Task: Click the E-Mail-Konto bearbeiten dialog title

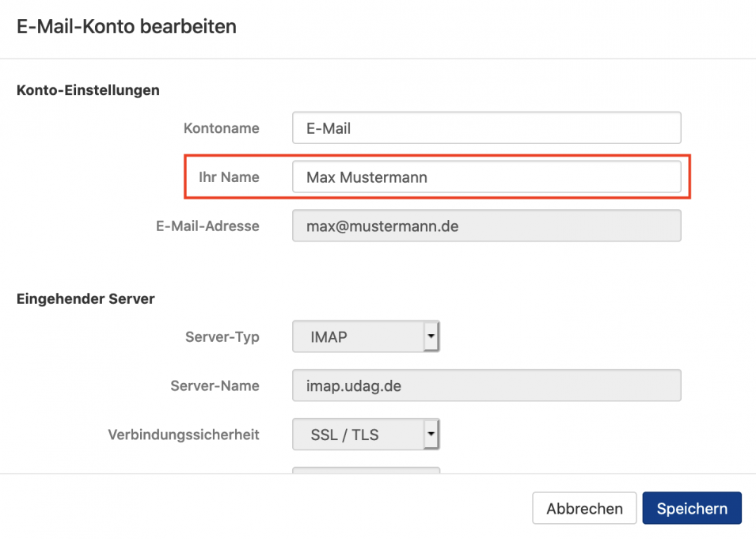Action: pos(125,26)
